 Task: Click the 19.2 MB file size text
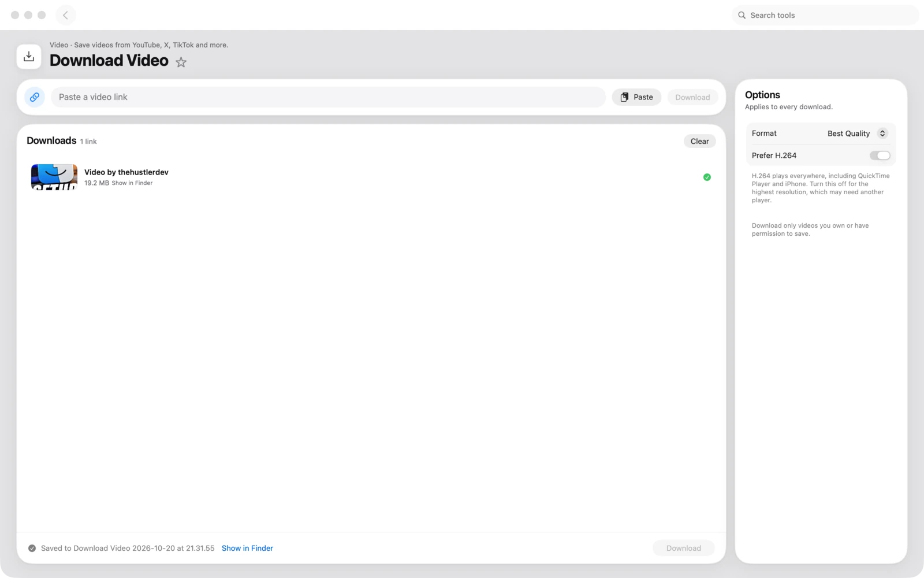(x=96, y=183)
